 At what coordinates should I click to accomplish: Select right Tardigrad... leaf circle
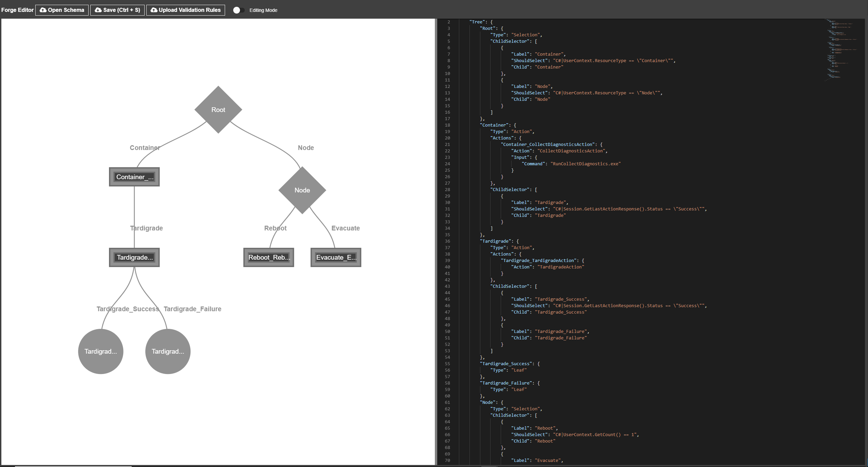pos(168,351)
